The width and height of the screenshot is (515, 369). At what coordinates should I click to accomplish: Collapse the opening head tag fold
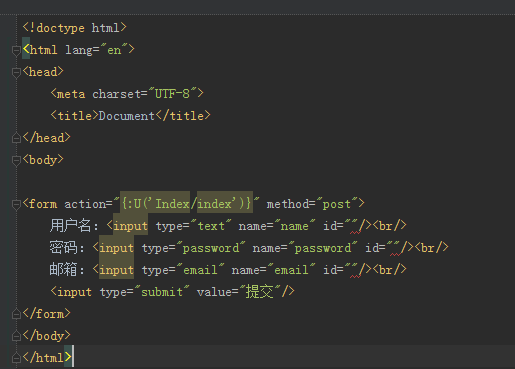[16, 73]
